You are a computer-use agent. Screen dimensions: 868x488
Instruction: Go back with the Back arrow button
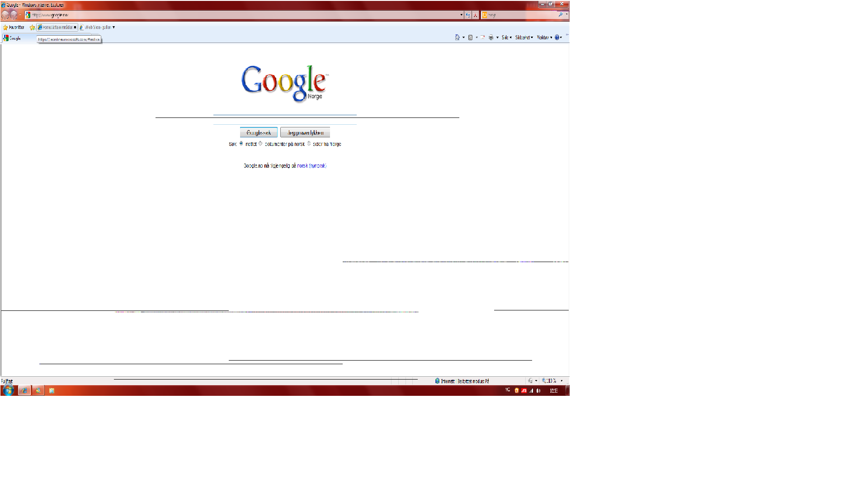pos(5,15)
